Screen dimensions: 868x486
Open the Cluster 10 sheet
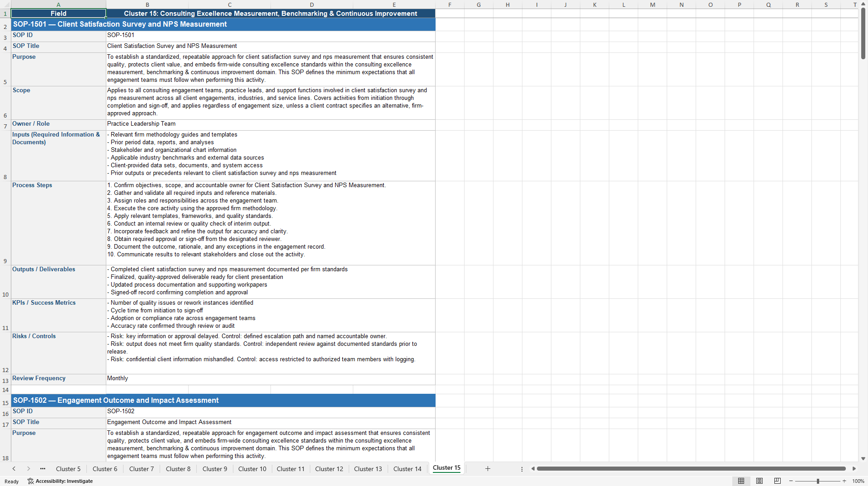[252, 469]
